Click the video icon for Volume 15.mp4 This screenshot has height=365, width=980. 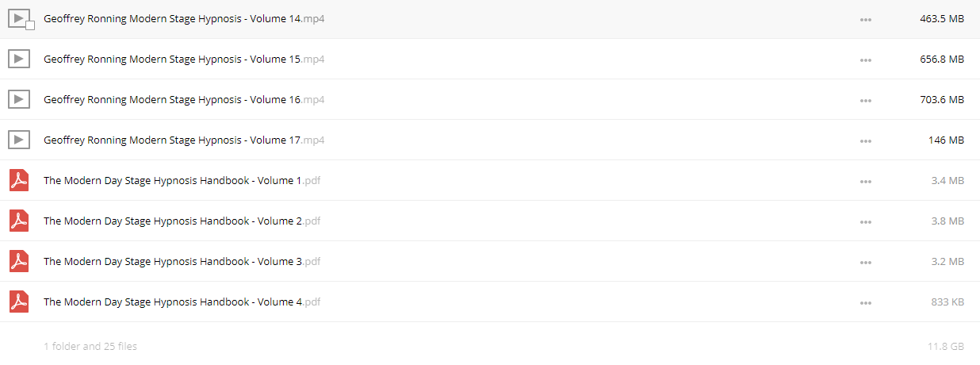pyautogui.click(x=19, y=59)
